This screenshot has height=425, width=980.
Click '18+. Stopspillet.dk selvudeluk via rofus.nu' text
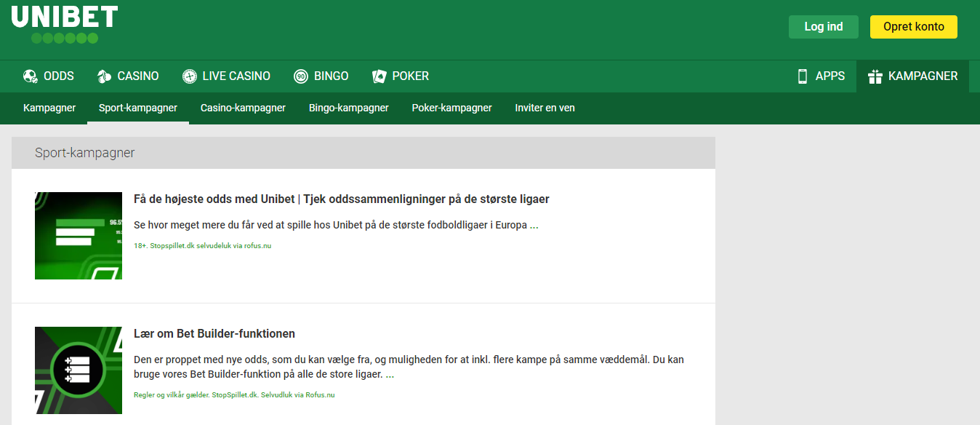coord(203,246)
